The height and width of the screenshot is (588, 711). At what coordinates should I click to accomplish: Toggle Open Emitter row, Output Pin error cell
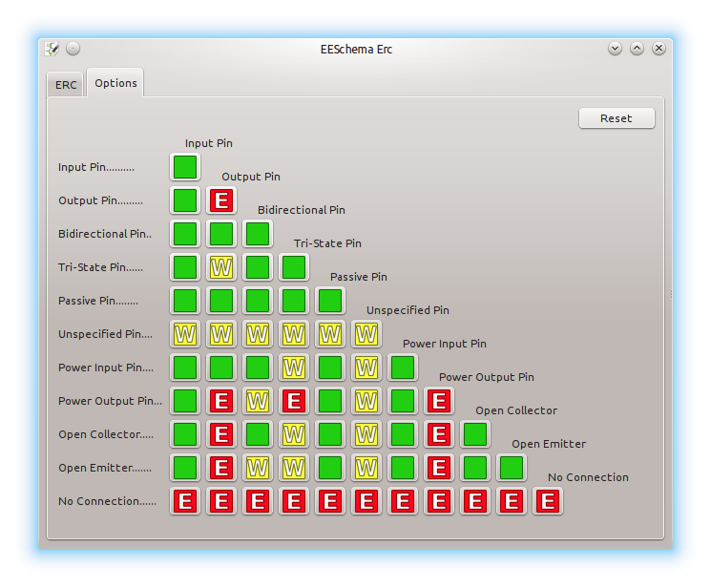221,468
